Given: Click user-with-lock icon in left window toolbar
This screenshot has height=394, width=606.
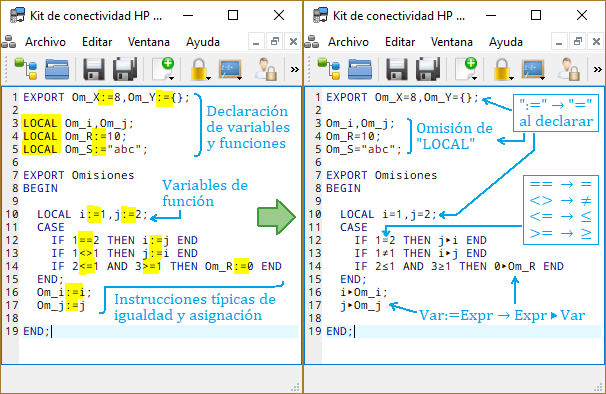Looking at the screenshot, I should click(266, 69).
